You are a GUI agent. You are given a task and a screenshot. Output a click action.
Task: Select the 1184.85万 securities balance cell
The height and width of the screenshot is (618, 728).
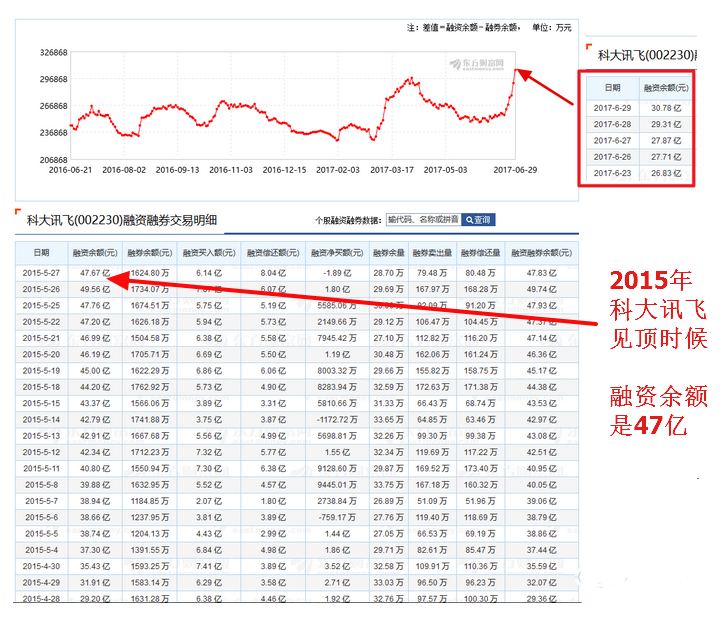(x=150, y=501)
